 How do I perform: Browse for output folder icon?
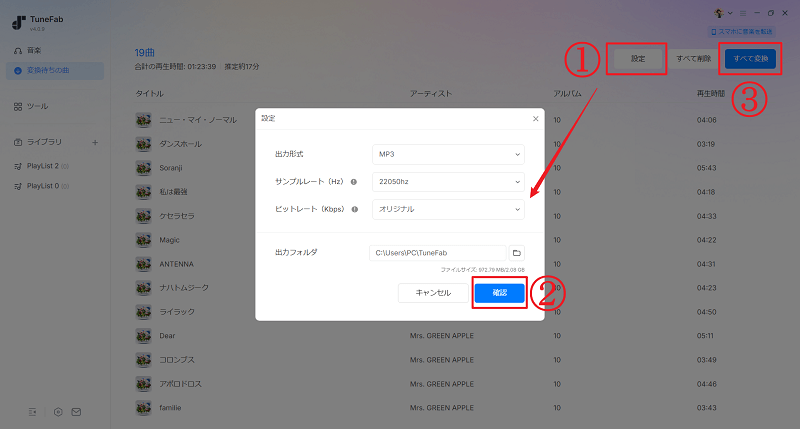pyautogui.click(x=516, y=253)
